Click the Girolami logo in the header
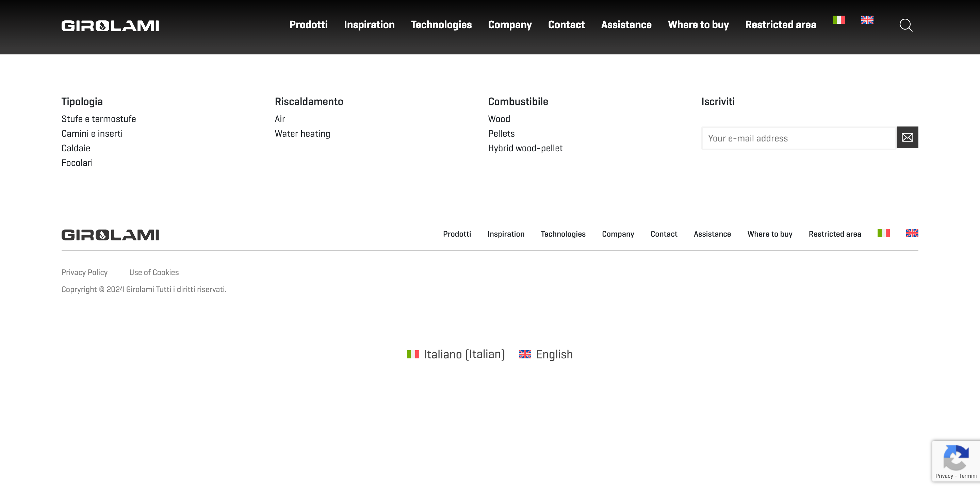The width and height of the screenshot is (980, 491). tap(110, 26)
